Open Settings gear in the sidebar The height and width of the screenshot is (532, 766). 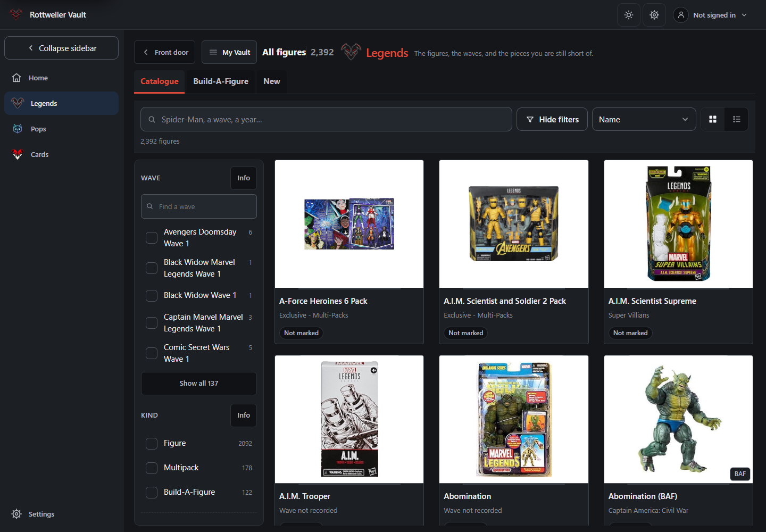pos(16,514)
